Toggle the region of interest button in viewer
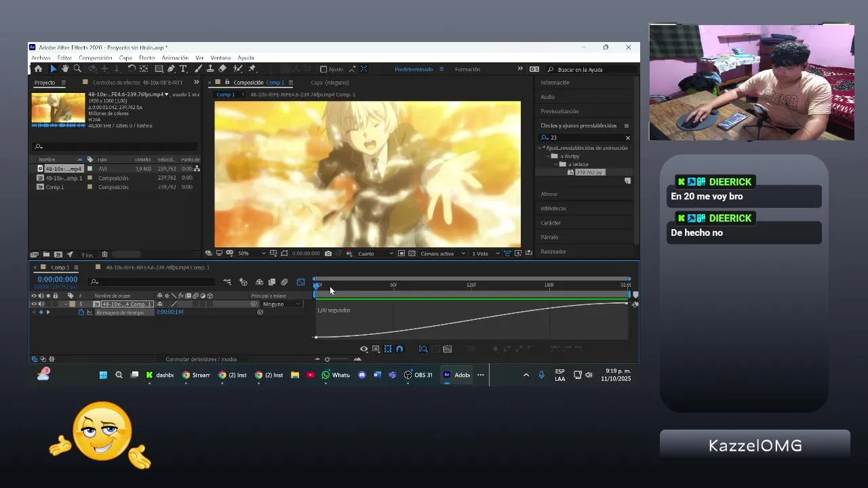868x488 pixels. pyautogui.click(x=401, y=253)
